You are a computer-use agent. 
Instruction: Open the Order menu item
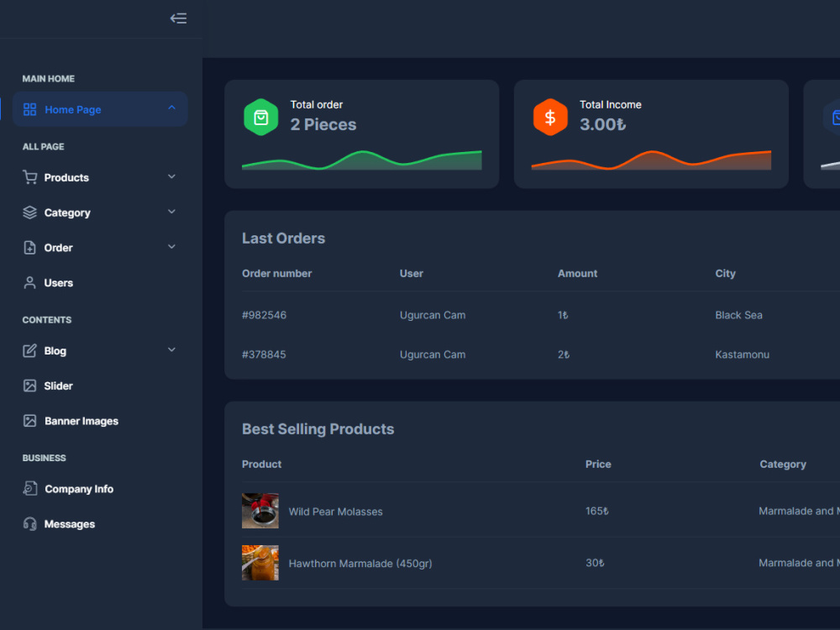[100, 248]
